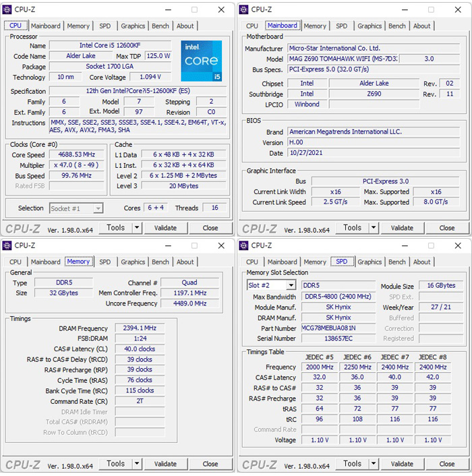The width and height of the screenshot is (472, 476).
Task: Open SPD tab in the CPU window
Action: click(x=105, y=26)
